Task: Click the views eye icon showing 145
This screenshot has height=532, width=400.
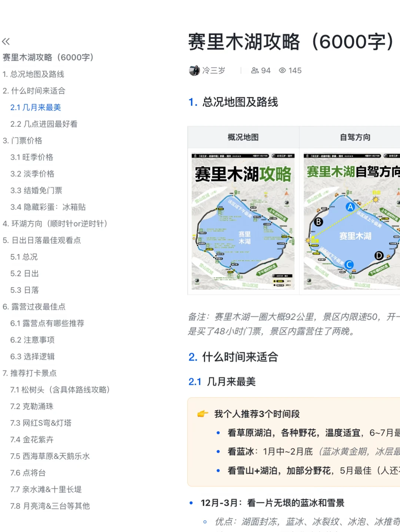Action: tap(282, 70)
